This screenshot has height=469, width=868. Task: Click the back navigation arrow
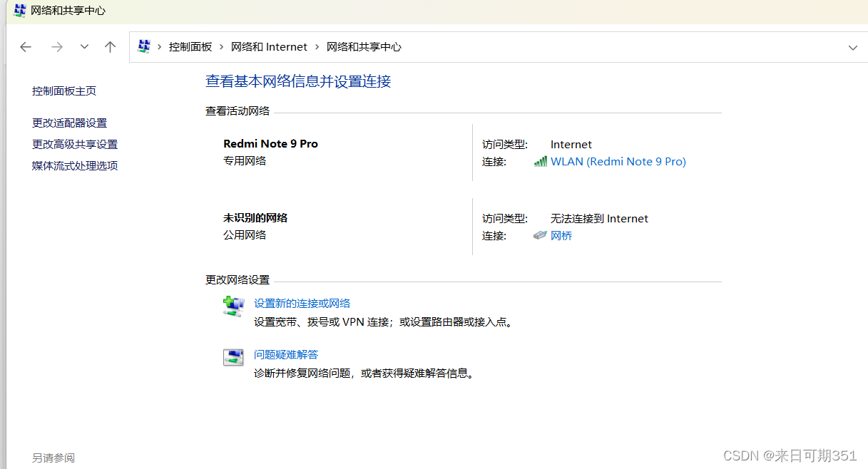(x=26, y=46)
